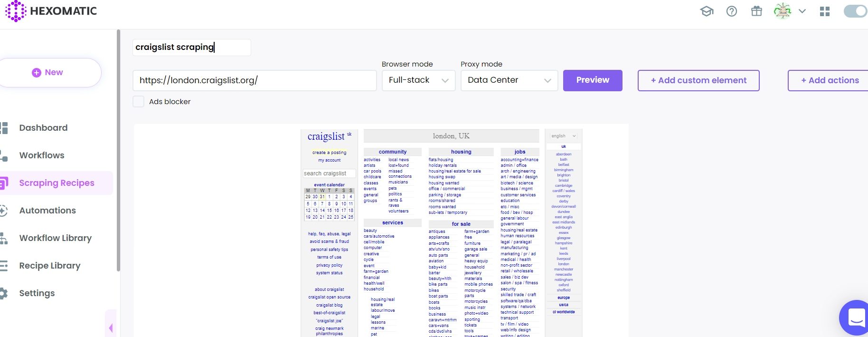868x337 pixels.
Task: Open the user profile avatar
Action: click(782, 11)
